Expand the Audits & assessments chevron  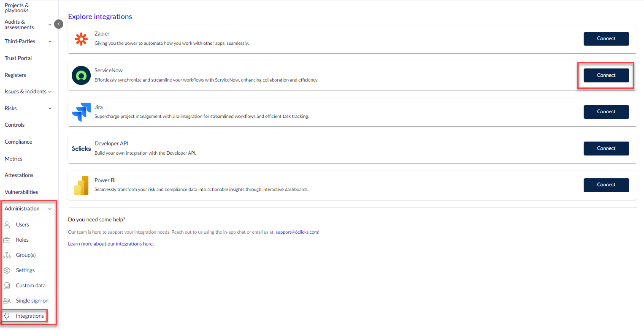[50, 25]
